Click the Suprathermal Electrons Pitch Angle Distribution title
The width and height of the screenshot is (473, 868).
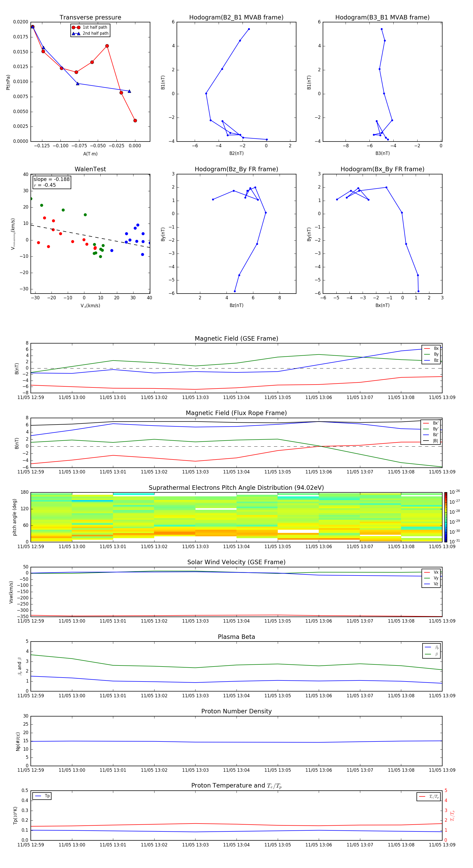(x=236, y=488)
